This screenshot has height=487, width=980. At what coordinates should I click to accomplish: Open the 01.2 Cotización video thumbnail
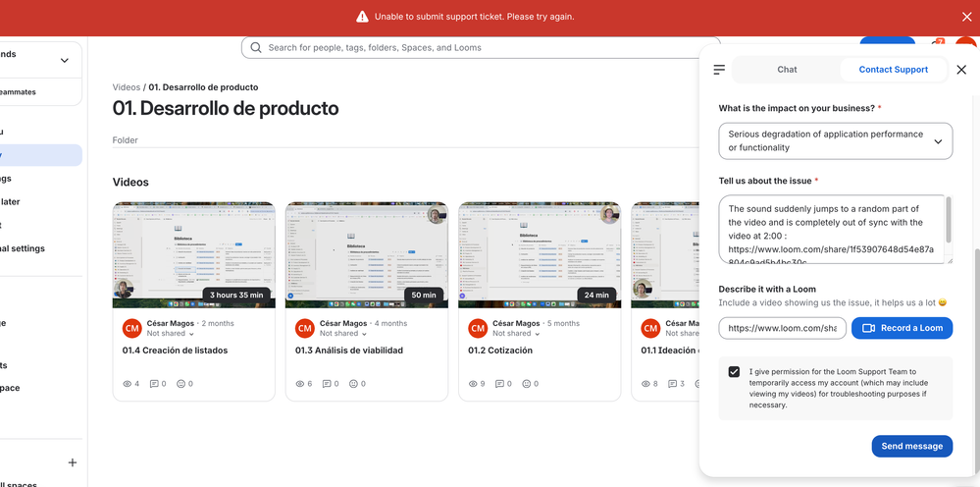(x=540, y=255)
